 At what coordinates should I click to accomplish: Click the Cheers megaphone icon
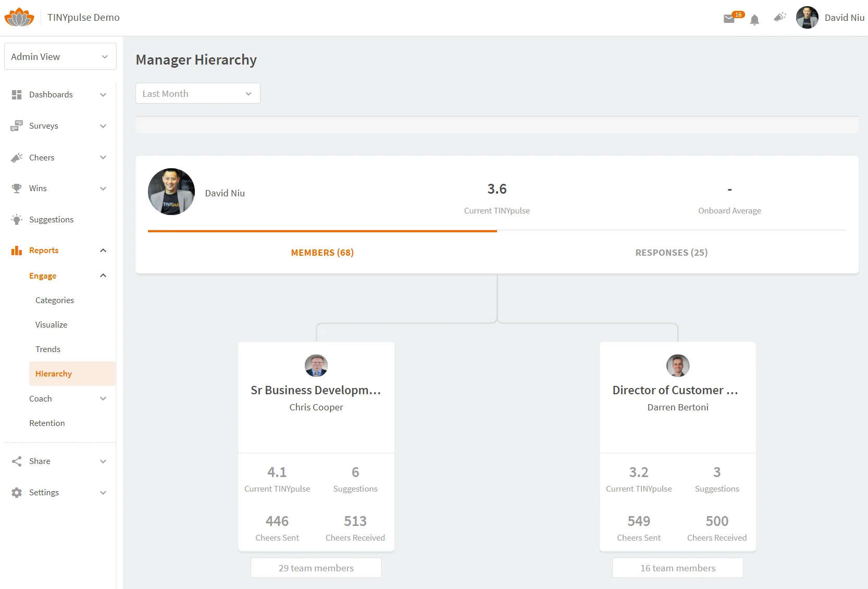tap(17, 157)
